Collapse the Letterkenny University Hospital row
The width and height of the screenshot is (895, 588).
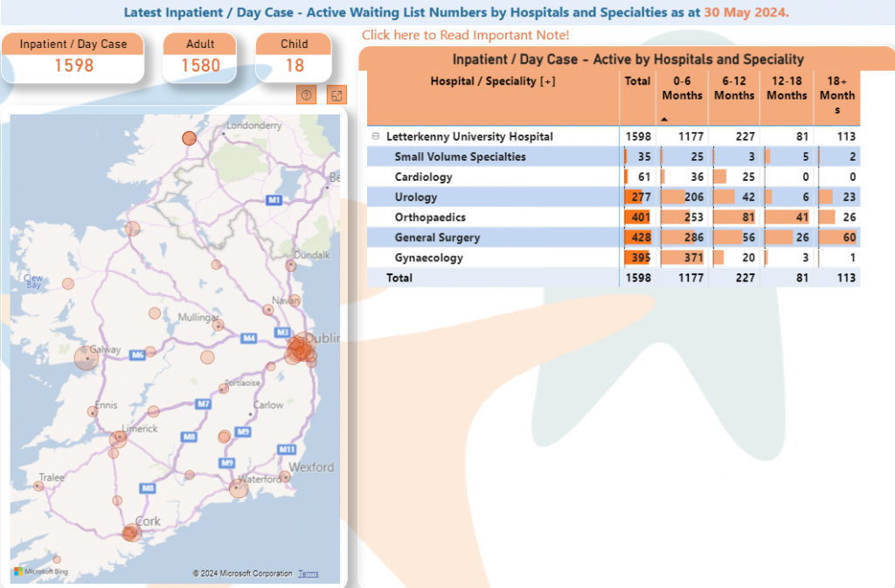[x=376, y=136]
